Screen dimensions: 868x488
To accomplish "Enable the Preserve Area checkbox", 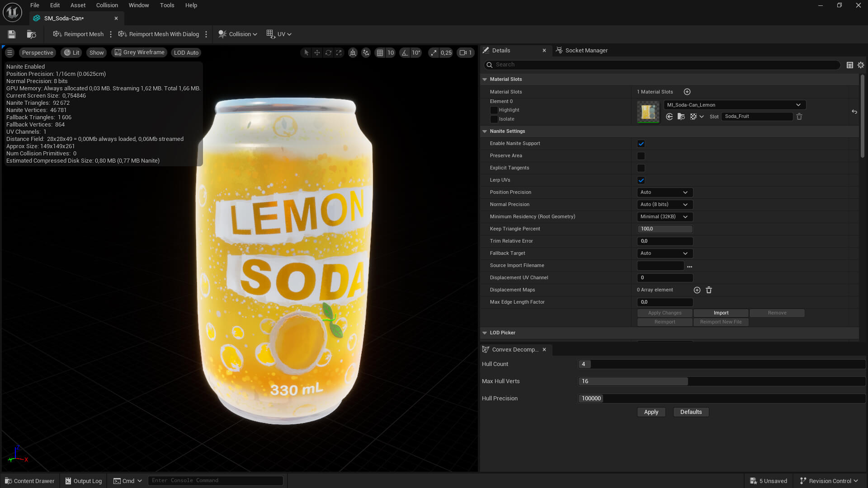I will (641, 156).
